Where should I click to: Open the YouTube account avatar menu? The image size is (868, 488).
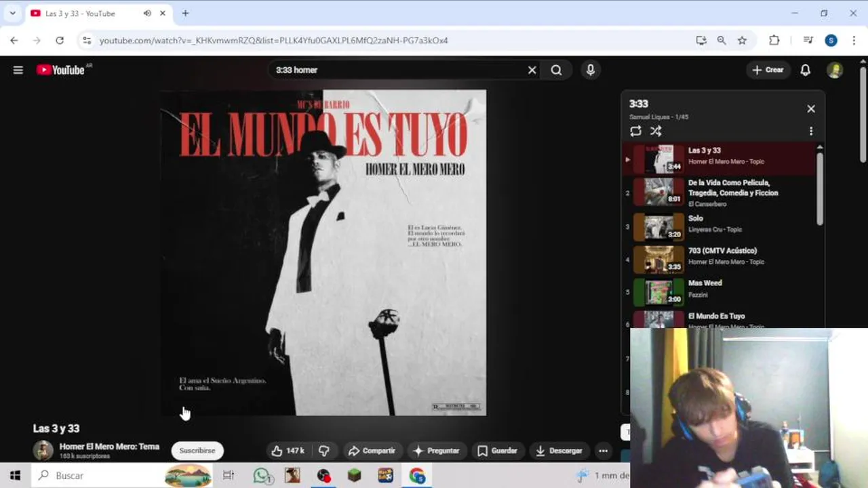coord(835,70)
